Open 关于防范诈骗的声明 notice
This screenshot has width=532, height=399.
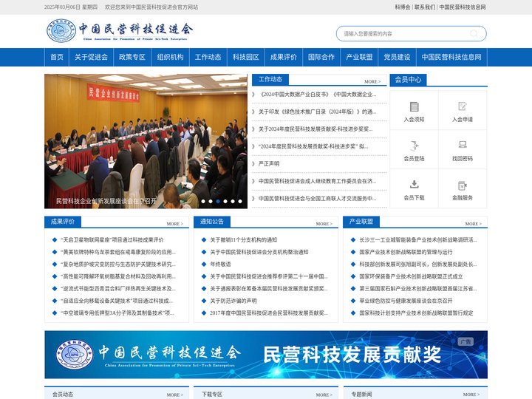point(233,301)
